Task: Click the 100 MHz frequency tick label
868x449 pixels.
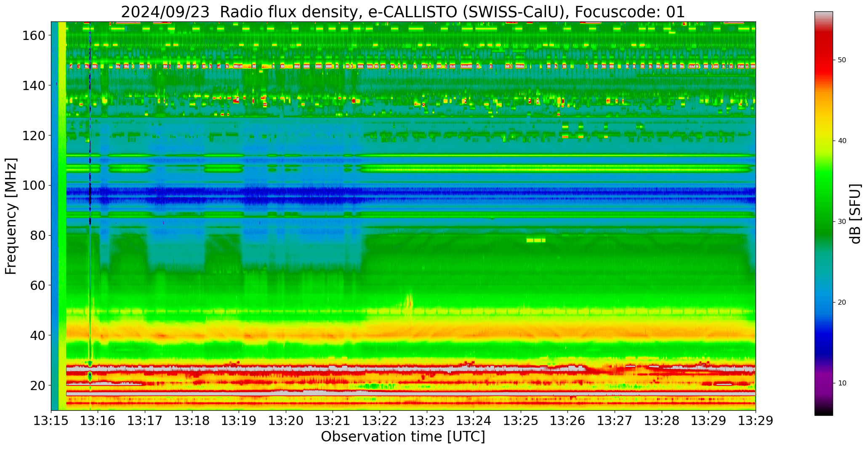Action: 34,186
